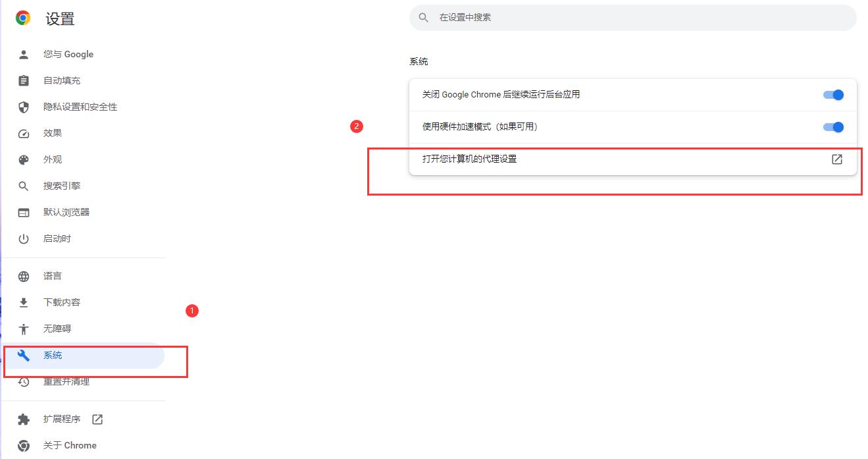Image resolution: width=868 pixels, height=459 pixels.
Task: Open 关于 Chrome page
Action: click(70, 446)
